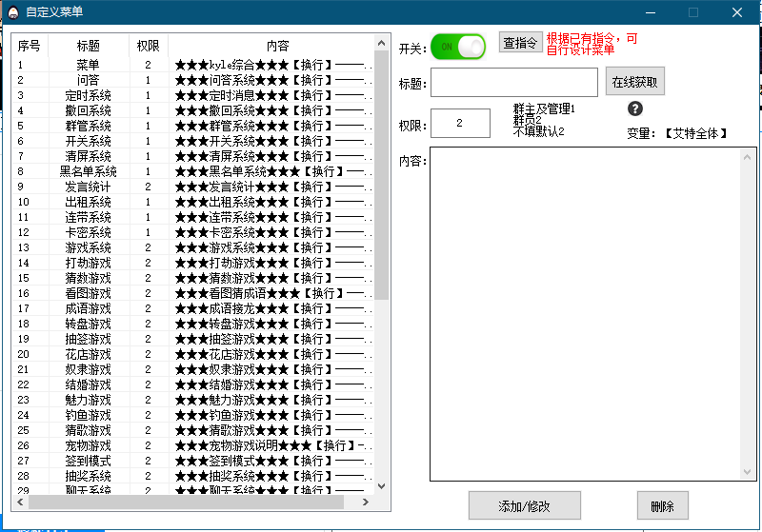
Task: Click the 【艾特全体】 variable text
Action: pos(696,133)
